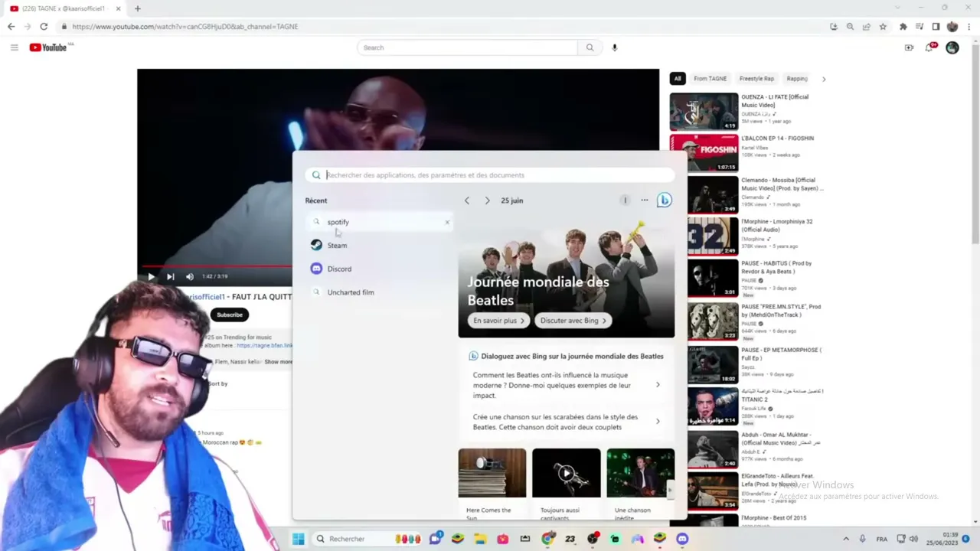
Task: Open the Bing chat icon in search panel
Action: click(664, 201)
